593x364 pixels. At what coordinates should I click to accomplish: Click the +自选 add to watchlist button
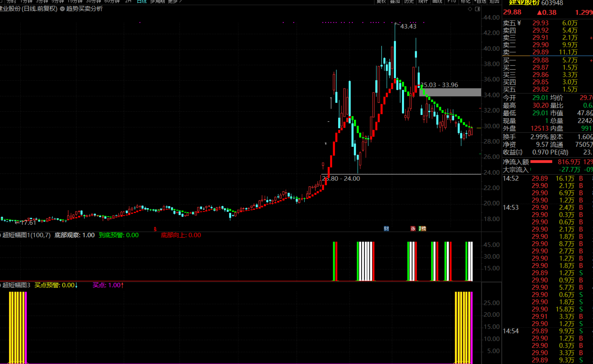click(x=480, y=1)
